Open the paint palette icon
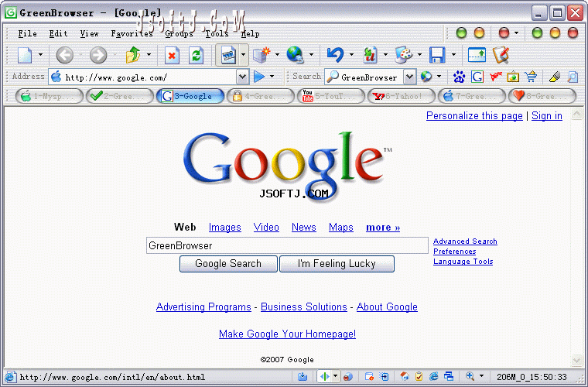Screen dimensions: 588x387 coord(404,55)
